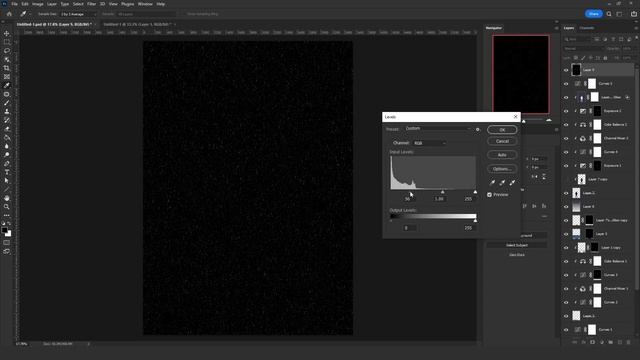The image size is (640, 360).
Task: Hide the Color Balance 1 layer
Action: point(566,262)
